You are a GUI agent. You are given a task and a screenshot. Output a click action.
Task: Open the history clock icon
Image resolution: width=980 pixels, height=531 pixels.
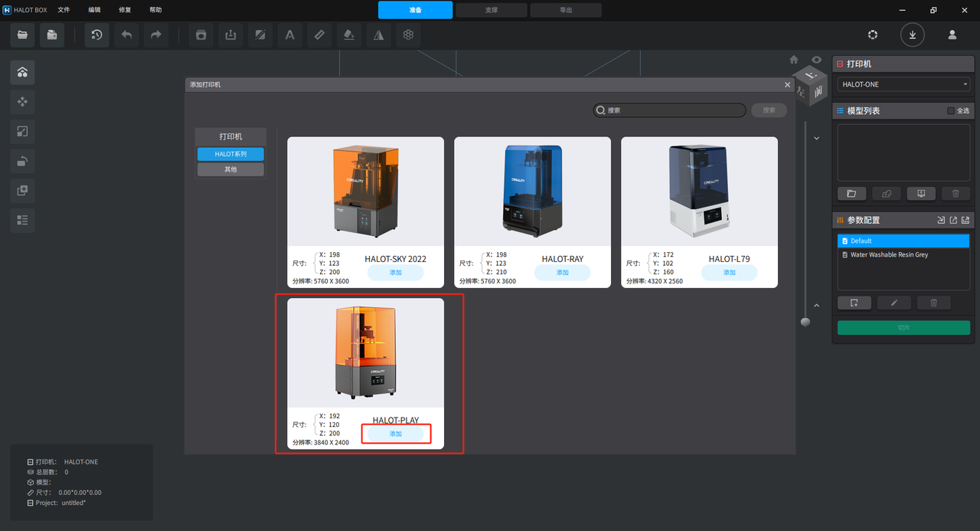point(97,34)
